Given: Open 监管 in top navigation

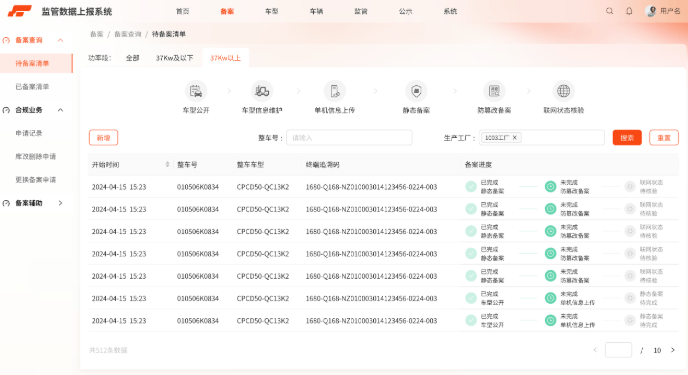Looking at the screenshot, I should (361, 11).
